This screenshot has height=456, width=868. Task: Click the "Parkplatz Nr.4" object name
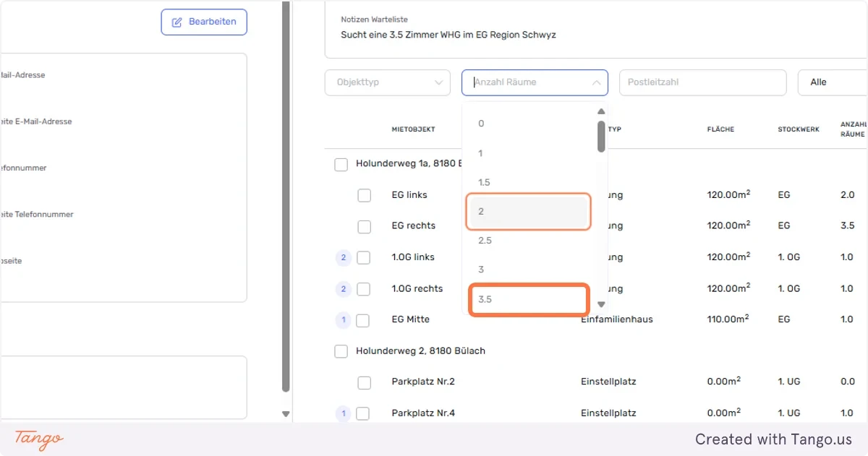pyautogui.click(x=423, y=413)
